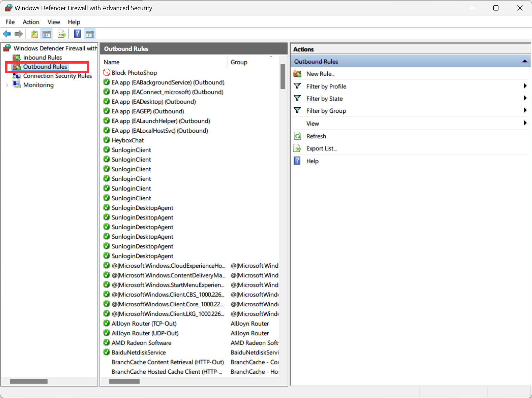Click the funnel icon beside Filter by Profile
This screenshot has height=398, width=532.
pyautogui.click(x=297, y=86)
